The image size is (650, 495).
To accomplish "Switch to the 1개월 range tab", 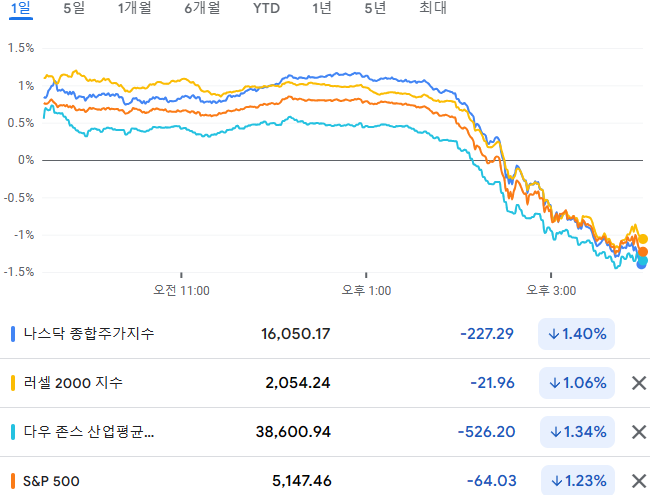I will coord(134,8).
